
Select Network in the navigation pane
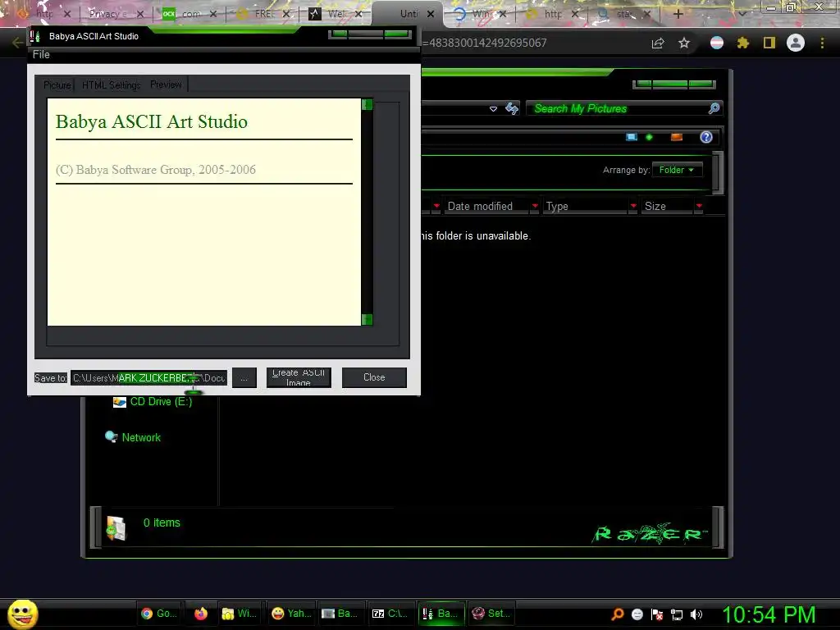(x=141, y=437)
